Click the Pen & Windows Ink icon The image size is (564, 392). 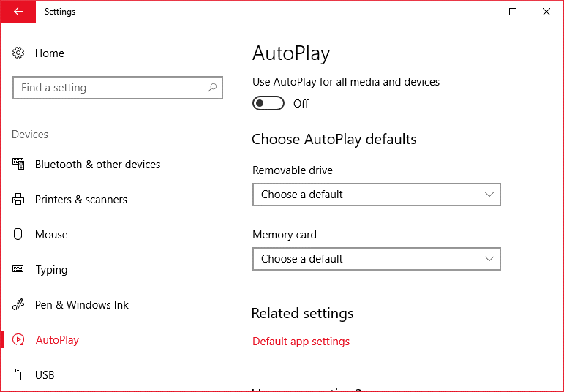point(19,305)
